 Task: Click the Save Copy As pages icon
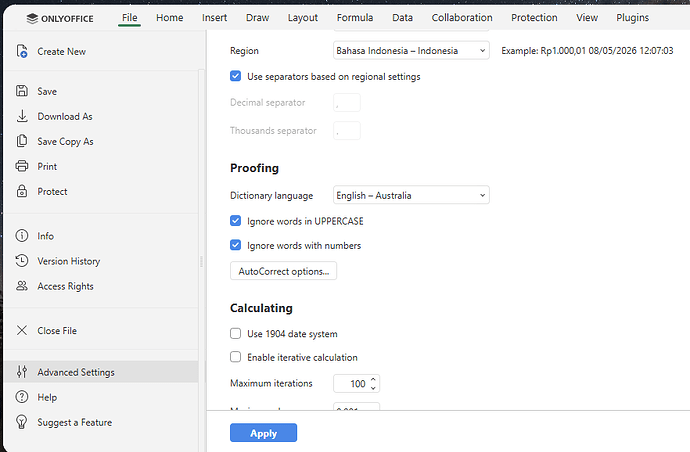[22, 141]
